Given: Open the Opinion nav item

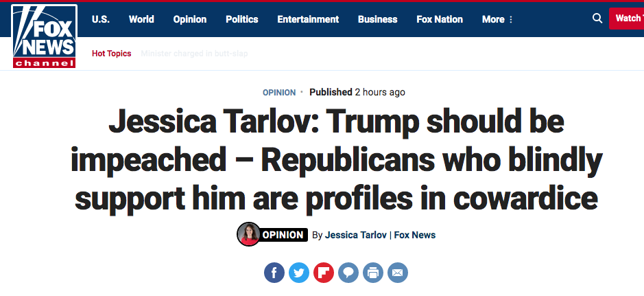Looking at the screenshot, I should (x=190, y=19).
